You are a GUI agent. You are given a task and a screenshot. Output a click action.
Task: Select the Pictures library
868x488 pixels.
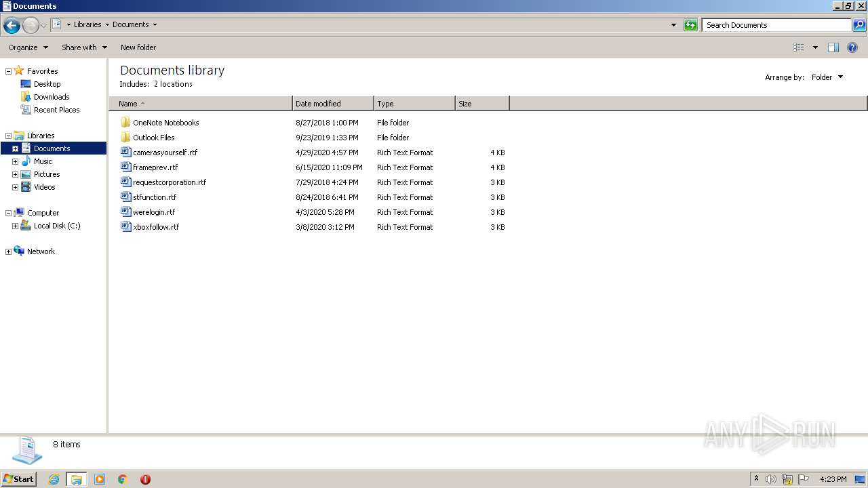tap(47, 174)
